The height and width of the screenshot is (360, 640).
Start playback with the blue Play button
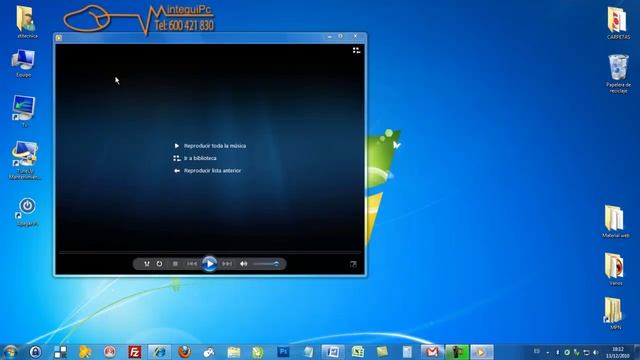[x=209, y=264]
